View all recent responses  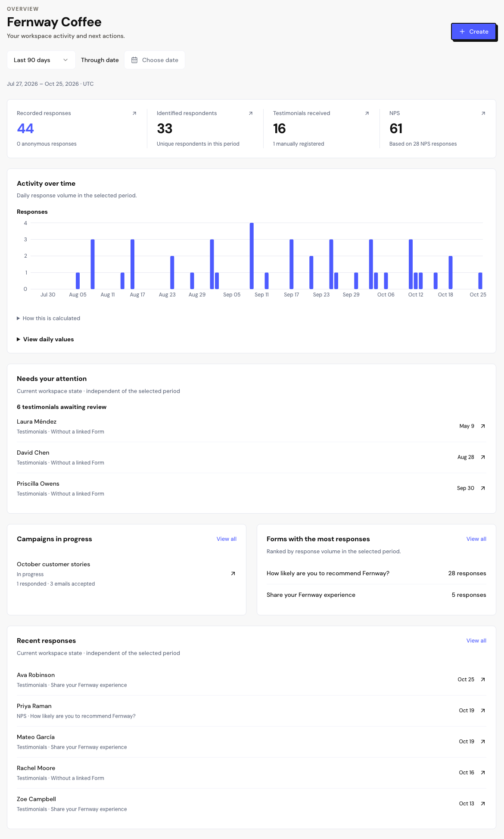click(476, 641)
